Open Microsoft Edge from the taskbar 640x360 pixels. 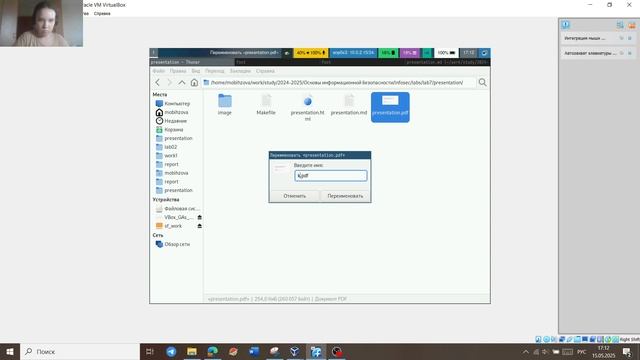click(213, 351)
